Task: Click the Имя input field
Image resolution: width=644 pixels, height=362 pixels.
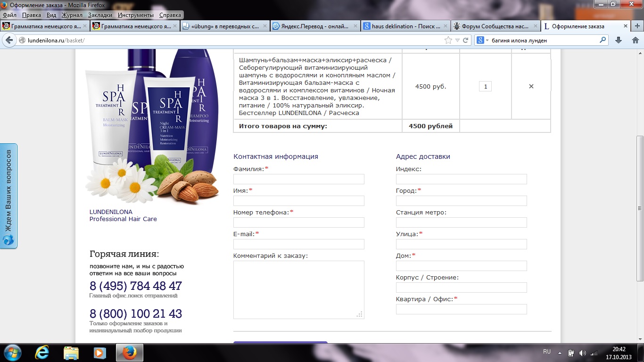Action: (299, 201)
